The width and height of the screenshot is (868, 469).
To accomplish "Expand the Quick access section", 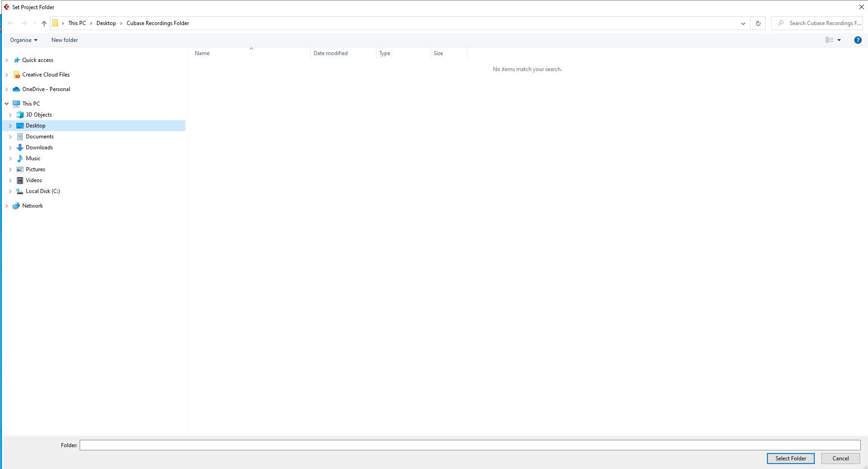I will pos(7,60).
